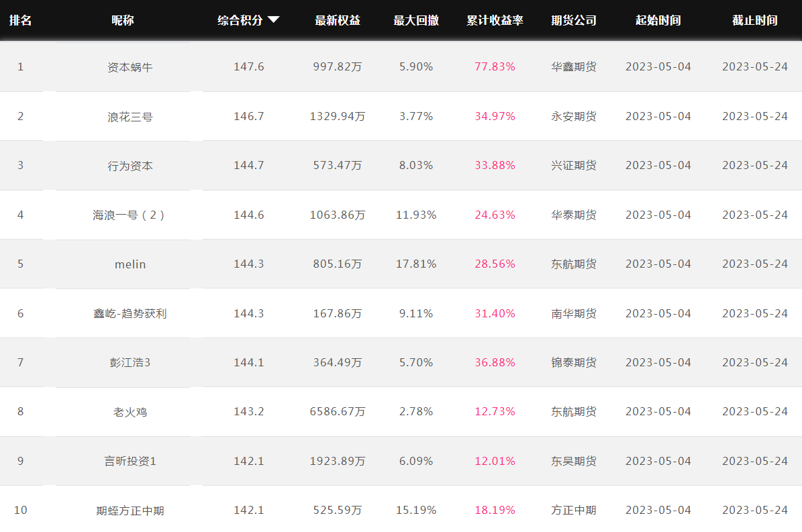Open nickname 言昕投资1
Image resolution: width=802 pixels, height=532 pixels.
click(x=130, y=461)
